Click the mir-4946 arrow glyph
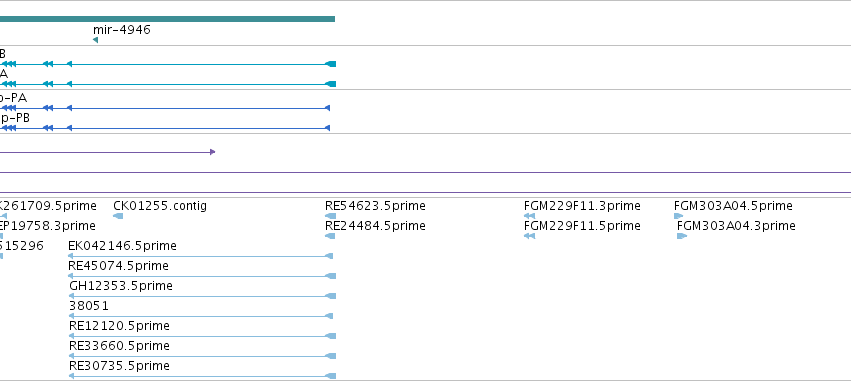851x381 pixels. (x=96, y=40)
